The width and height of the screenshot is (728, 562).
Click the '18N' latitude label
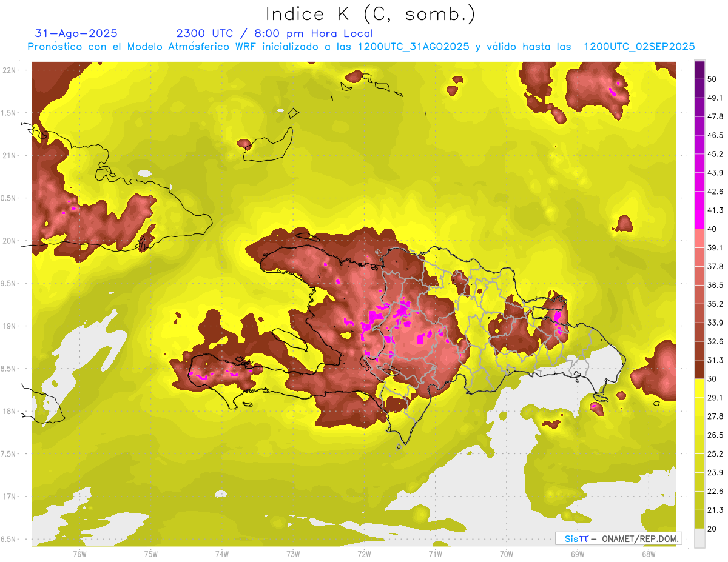click(x=10, y=411)
